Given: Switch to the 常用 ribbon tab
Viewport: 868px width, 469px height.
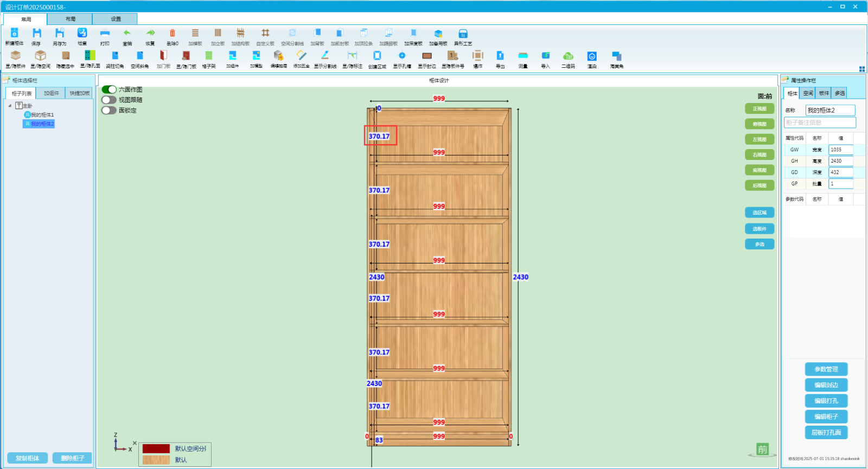Looking at the screenshot, I should click(25, 19).
